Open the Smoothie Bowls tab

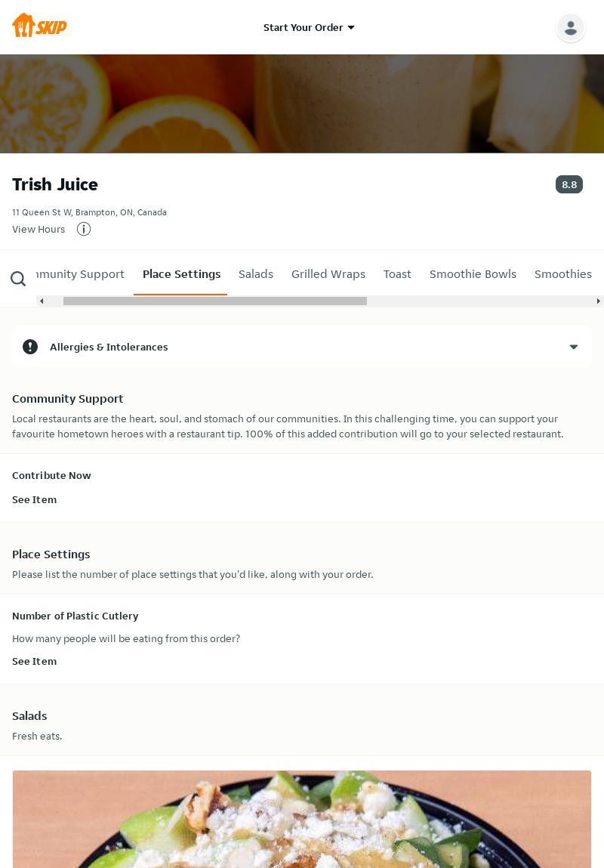(473, 274)
